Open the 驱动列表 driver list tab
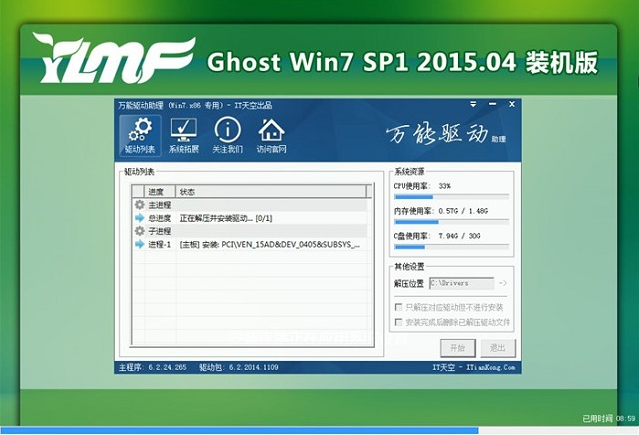 click(140, 135)
